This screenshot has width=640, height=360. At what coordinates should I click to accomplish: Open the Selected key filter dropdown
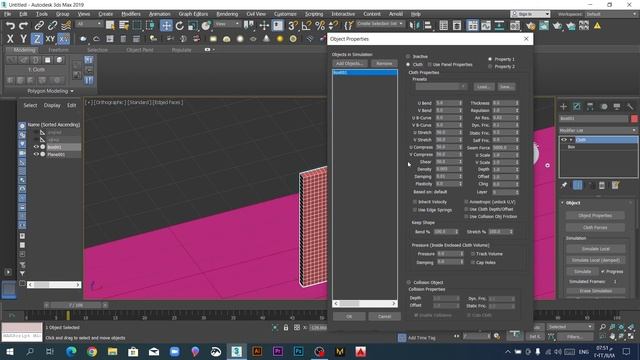[x=570, y=327]
